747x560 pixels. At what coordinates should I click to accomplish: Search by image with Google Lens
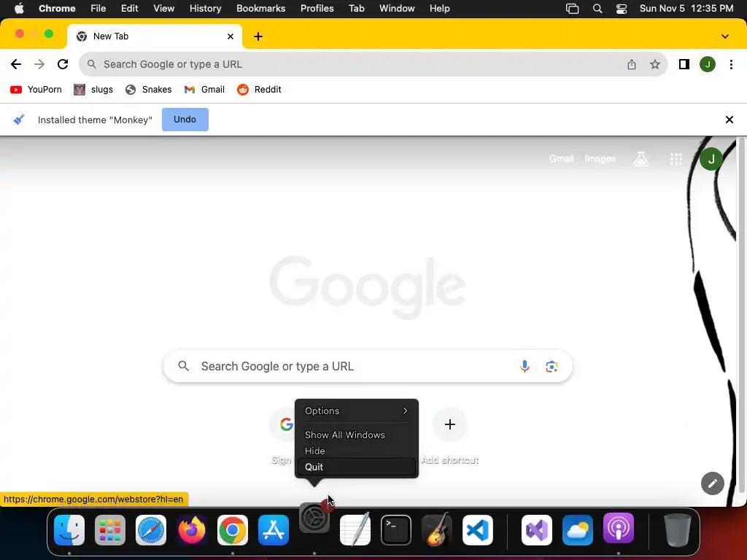pyautogui.click(x=551, y=366)
